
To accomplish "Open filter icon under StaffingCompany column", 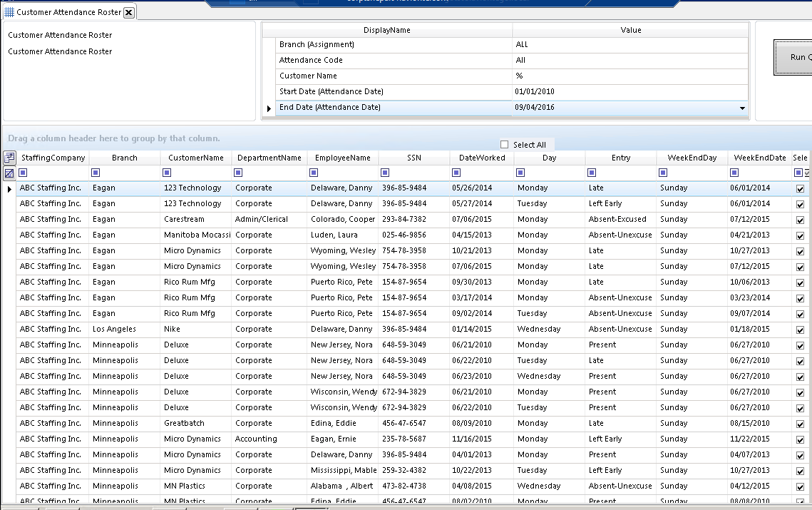I will click(x=23, y=173).
